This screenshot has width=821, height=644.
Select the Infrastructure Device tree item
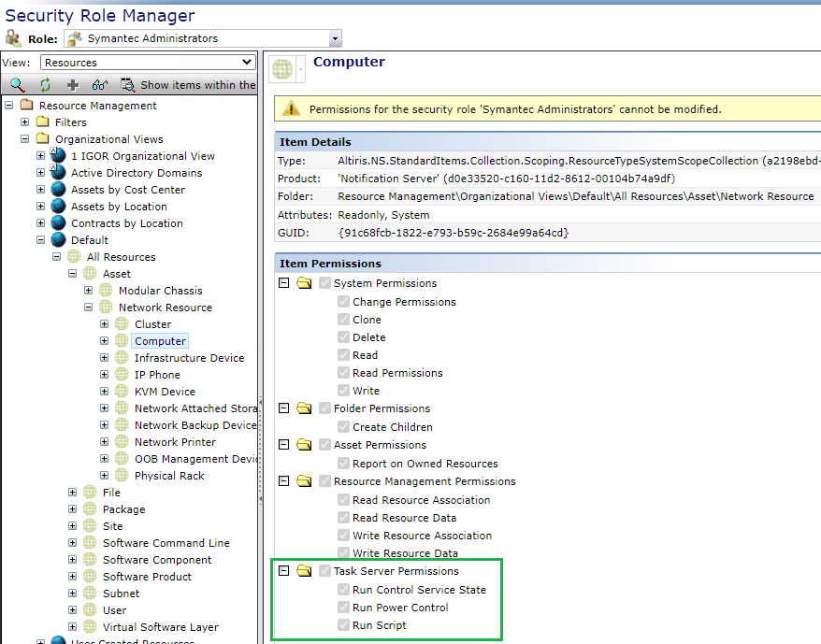tap(189, 358)
